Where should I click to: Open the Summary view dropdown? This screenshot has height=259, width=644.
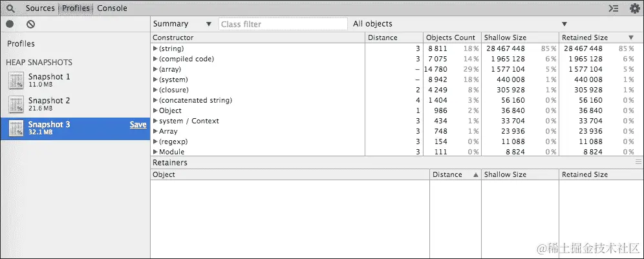[x=182, y=24]
